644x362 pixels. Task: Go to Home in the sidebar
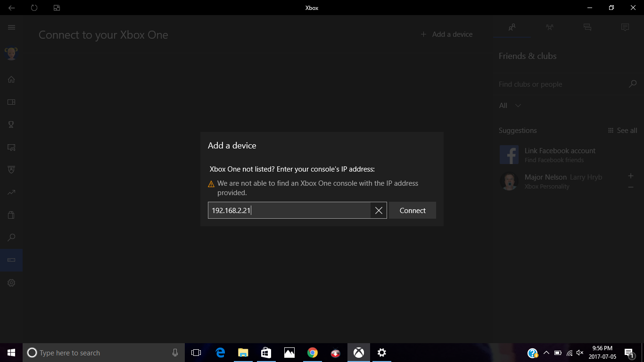click(x=11, y=79)
